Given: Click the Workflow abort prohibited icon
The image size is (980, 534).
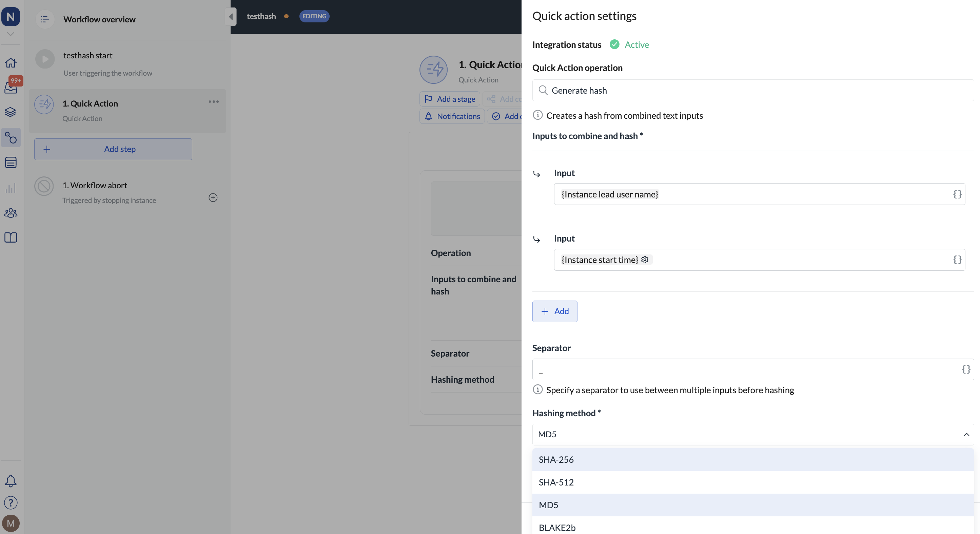Looking at the screenshot, I should (x=44, y=186).
